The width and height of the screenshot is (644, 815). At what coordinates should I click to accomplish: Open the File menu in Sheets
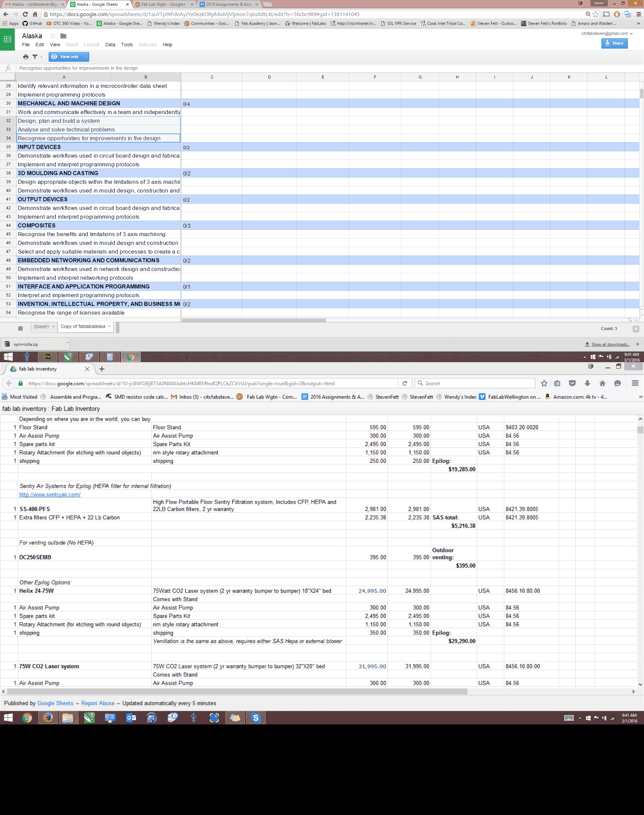click(26, 45)
